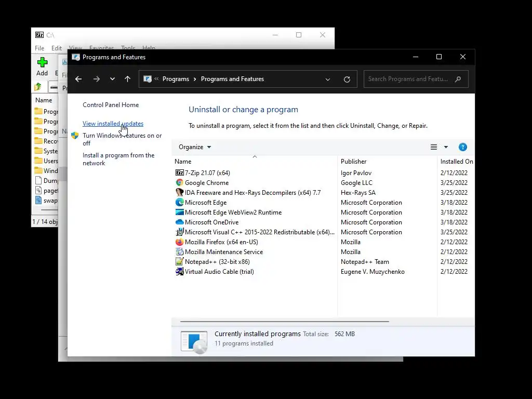Sort by the Publisher column header
This screenshot has width=532, height=399.
(388, 162)
